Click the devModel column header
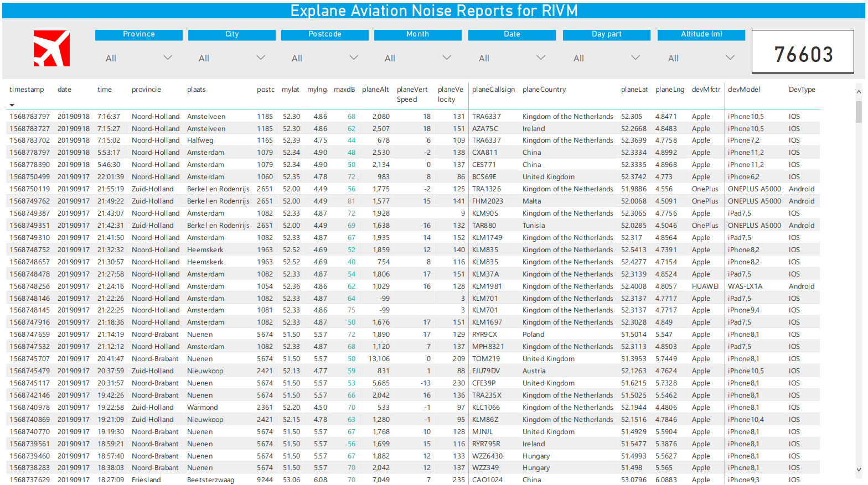Viewport: 868px width, 485px height. click(x=743, y=90)
